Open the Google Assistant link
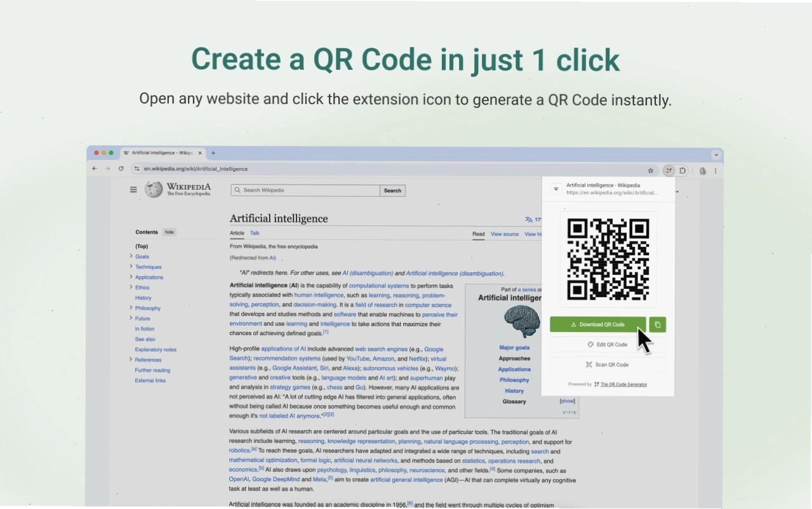 click(x=295, y=368)
